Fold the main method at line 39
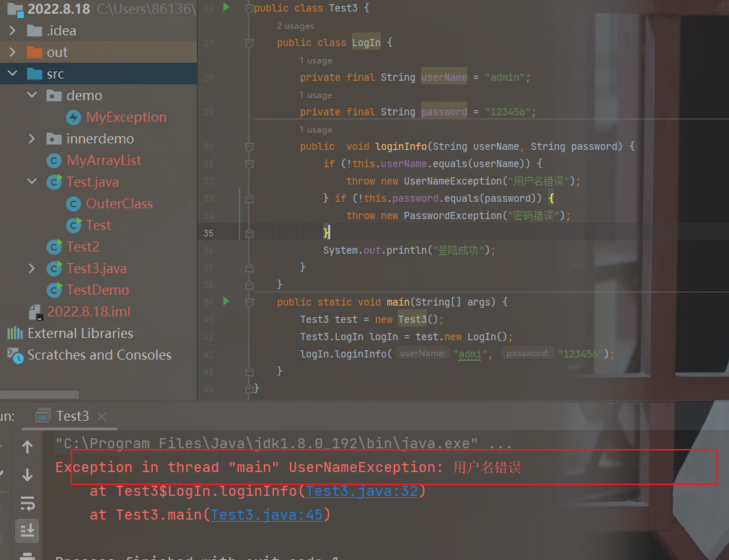This screenshot has width=729, height=560. 249,303
